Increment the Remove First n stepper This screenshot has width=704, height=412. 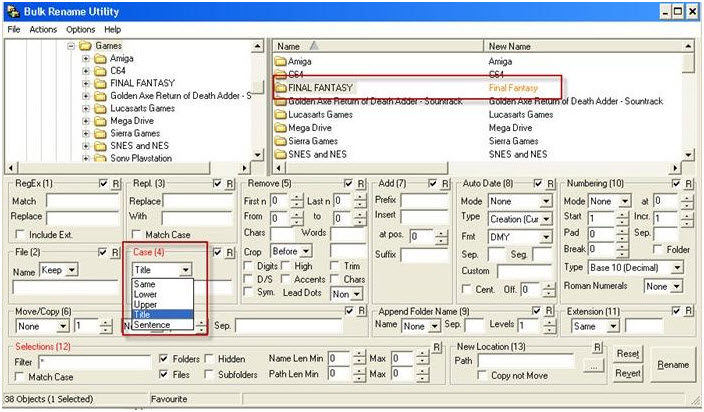click(x=297, y=197)
